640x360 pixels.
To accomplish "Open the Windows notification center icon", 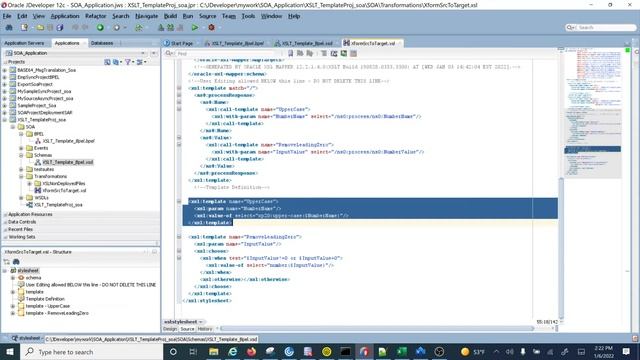I will point(627,351).
